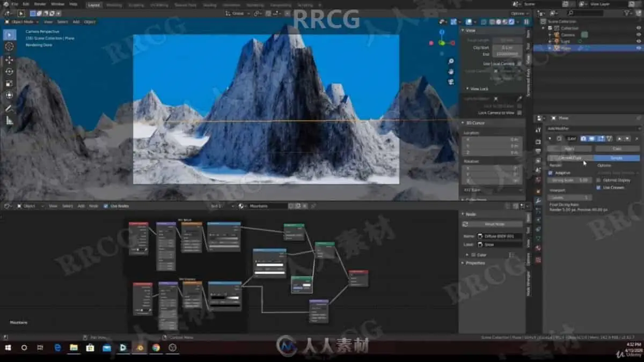Open the Render properties tab icon
This screenshot has height=362, width=644.
coord(538,142)
